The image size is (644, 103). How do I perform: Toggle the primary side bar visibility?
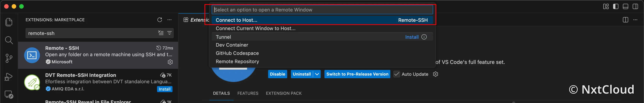coord(616,6)
